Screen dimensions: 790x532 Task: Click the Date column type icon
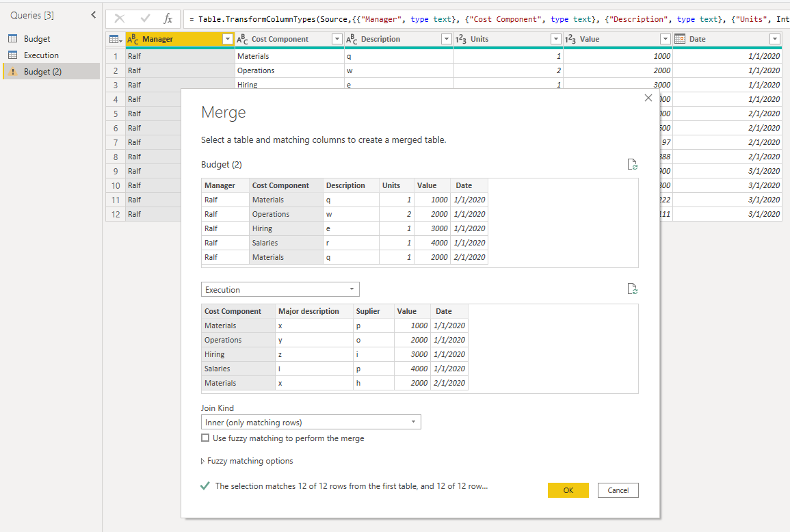point(680,39)
